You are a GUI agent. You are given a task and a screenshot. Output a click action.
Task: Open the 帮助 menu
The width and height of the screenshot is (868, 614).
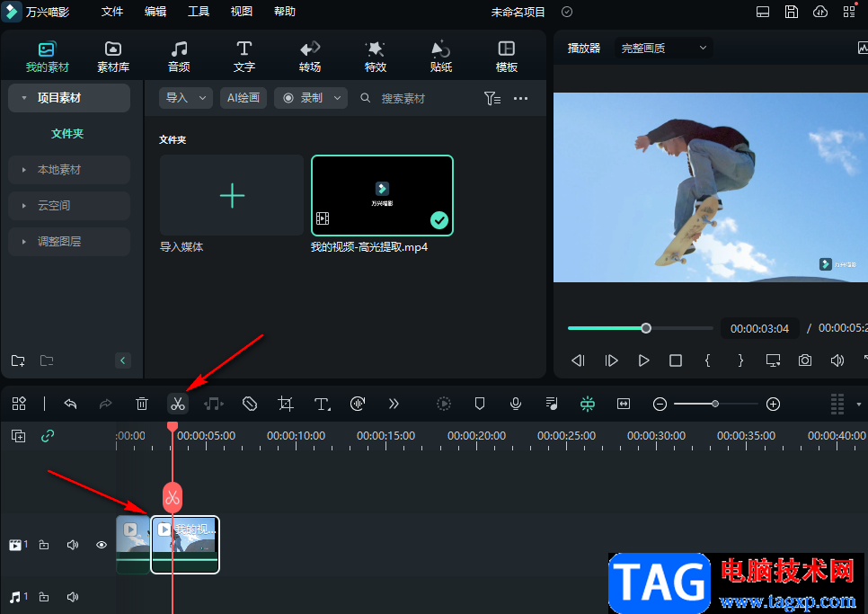click(285, 12)
